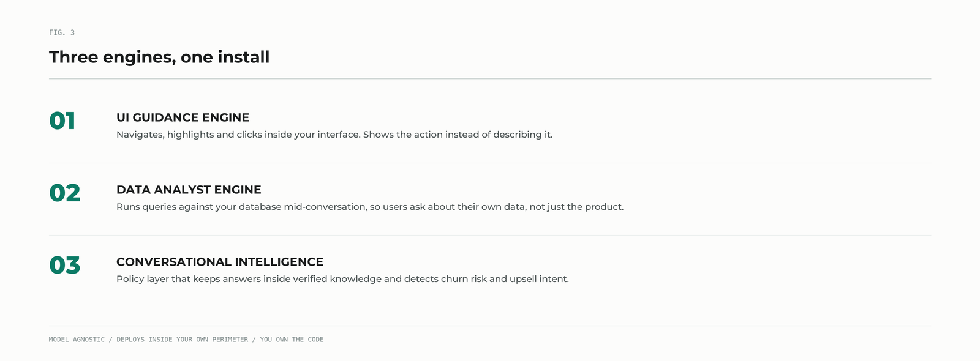Screen dimensions: 980x361
Task: Click 'DEPLOYS INSIDE YOUR OWN PERIMETER' footer text
Action: click(183, 340)
